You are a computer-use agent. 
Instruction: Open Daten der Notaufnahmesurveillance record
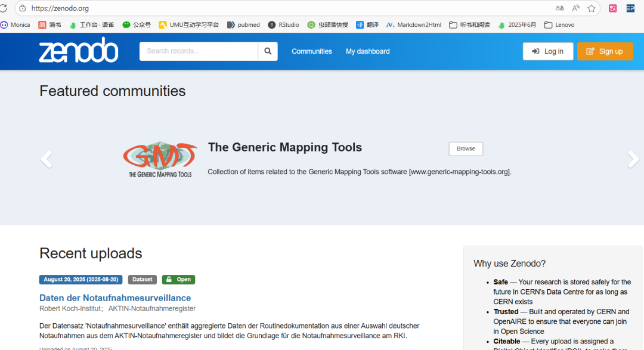tap(115, 298)
